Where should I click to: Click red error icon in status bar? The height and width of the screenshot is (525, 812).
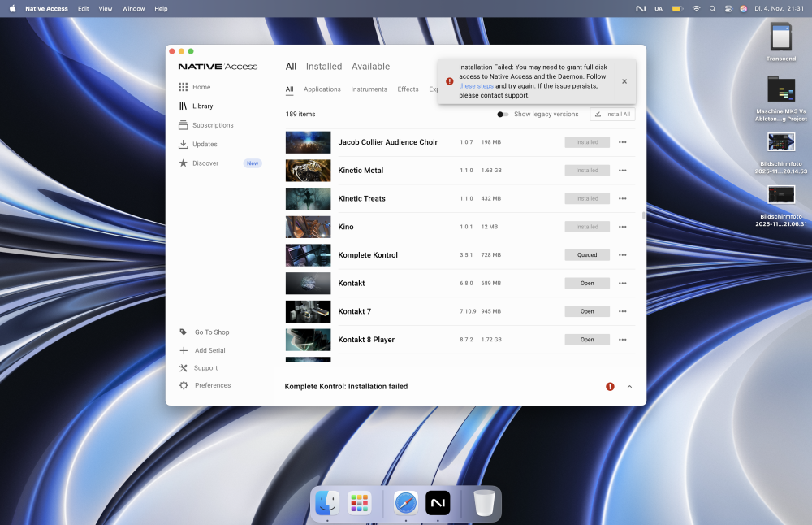pyautogui.click(x=610, y=387)
